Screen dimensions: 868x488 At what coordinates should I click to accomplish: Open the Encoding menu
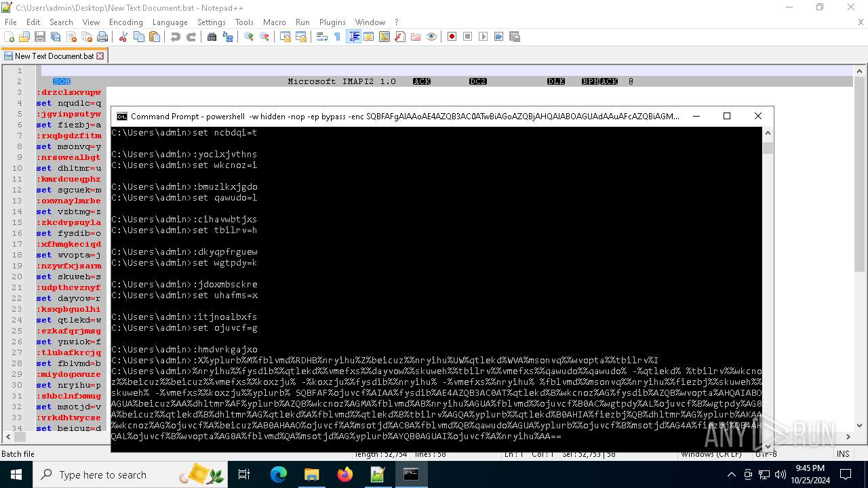pyautogui.click(x=126, y=22)
